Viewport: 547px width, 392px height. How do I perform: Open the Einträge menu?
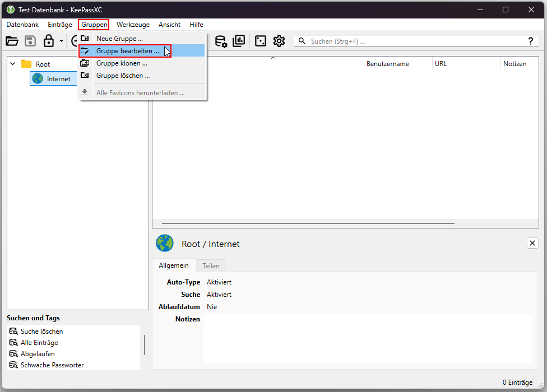(x=59, y=25)
